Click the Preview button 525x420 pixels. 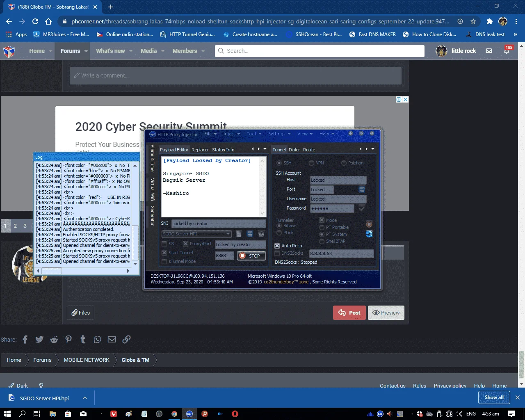coord(386,313)
